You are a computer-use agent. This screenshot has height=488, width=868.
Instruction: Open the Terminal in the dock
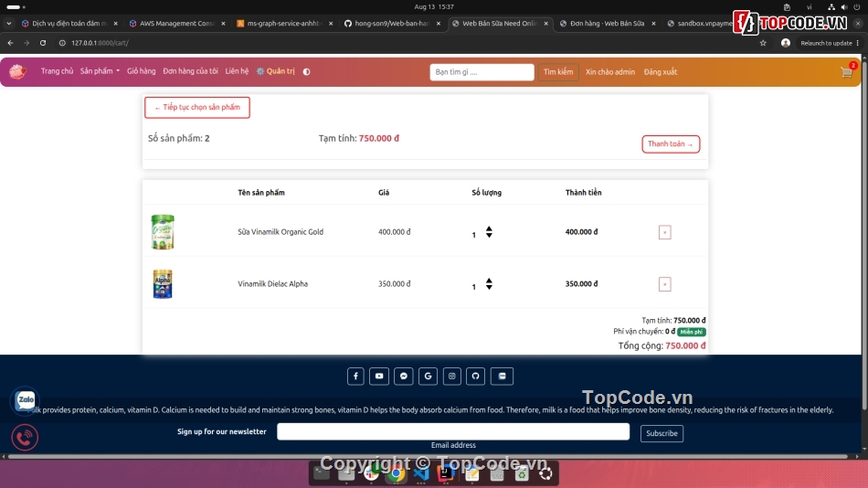tap(321, 473)
